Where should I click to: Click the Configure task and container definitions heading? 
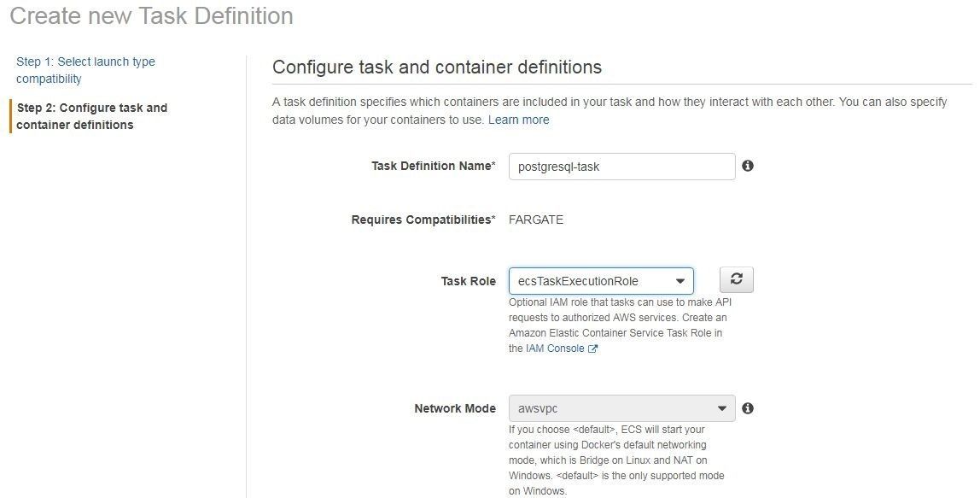pos(437,67)
